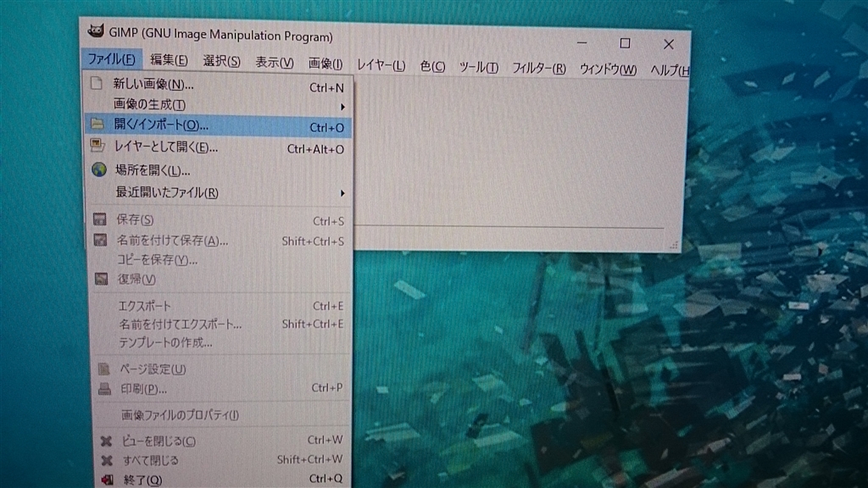868x488 pixels.
Task: Choose 場所を開く(L)... entry
Action: click(x=220, y=170)
